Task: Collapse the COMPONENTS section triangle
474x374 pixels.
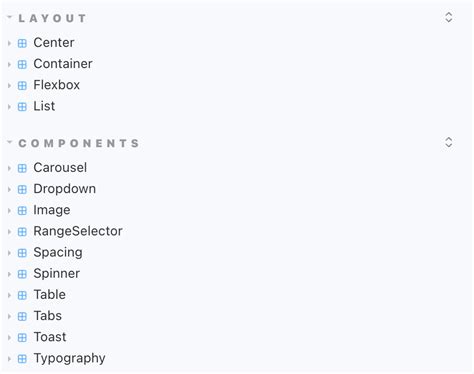Action: [9, 142]
